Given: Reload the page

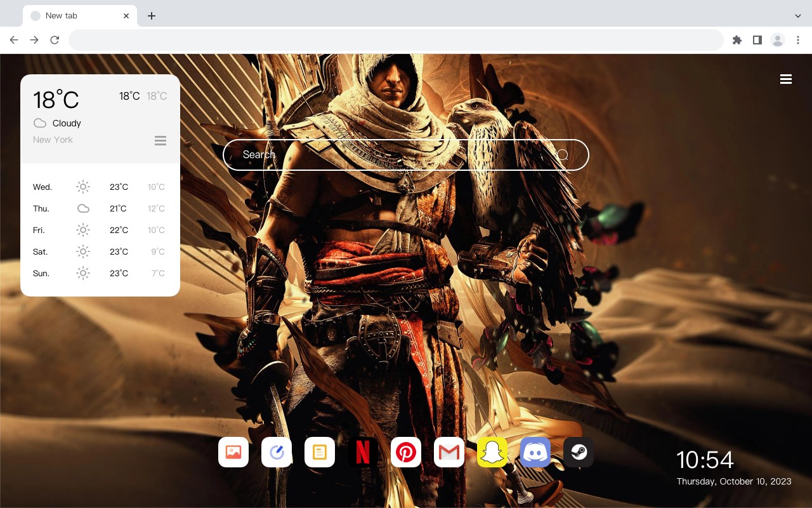Looking at the screenshot, I should [x=55, y=40].
